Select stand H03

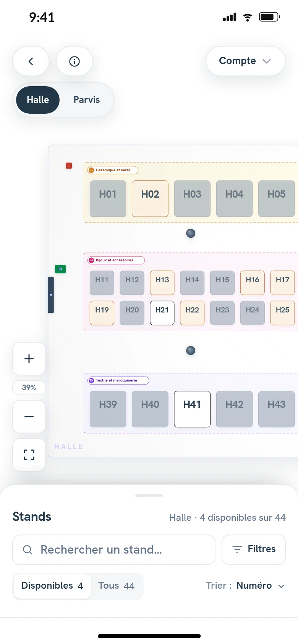[192, 199]
